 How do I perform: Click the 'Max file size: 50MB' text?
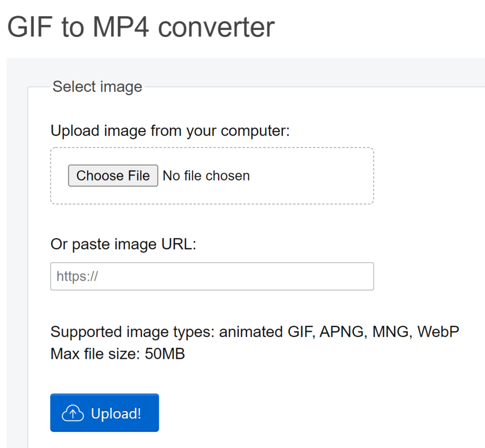click(117, 354)
